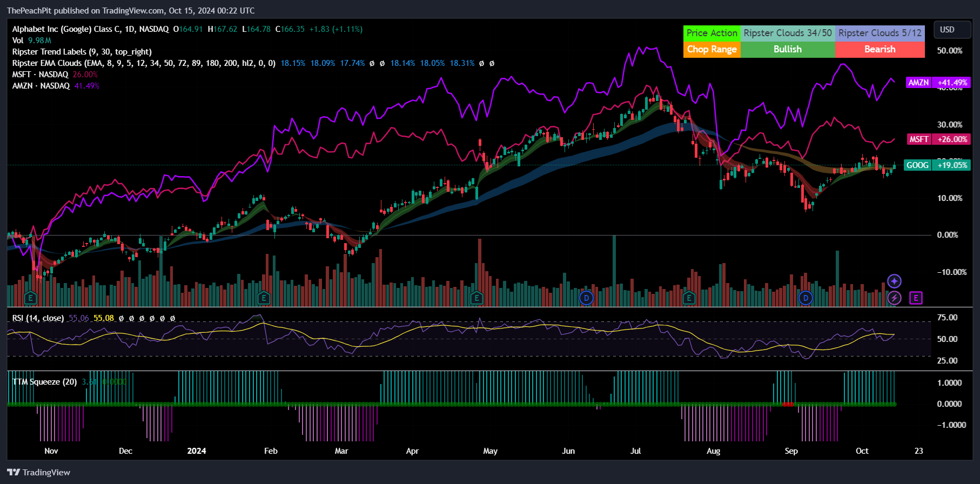Click the yellow RSI value 55.08
The width and height of the screenshot is (980, 484).
coord(104,318)
